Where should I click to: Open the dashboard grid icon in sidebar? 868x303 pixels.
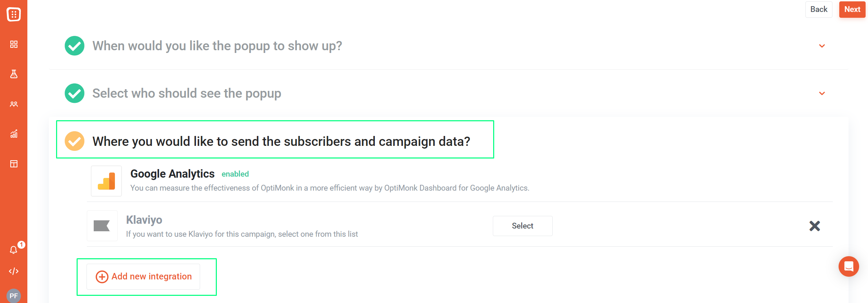pos(14,44)
